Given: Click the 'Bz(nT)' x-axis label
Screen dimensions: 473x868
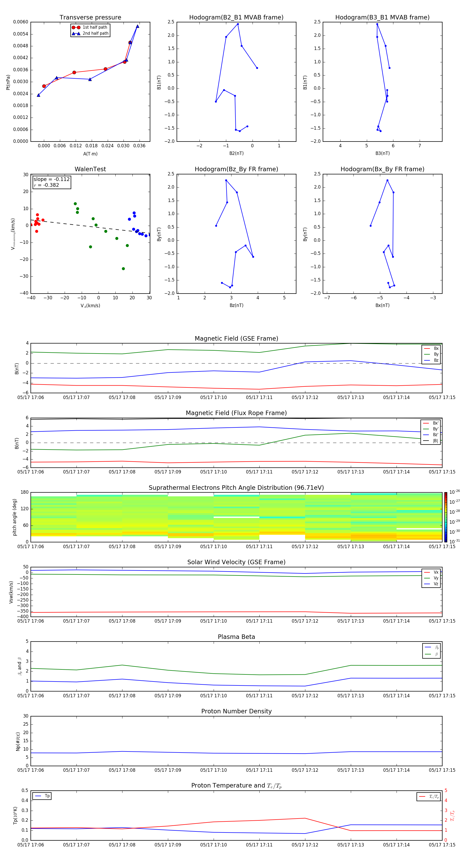Looking at the screenshot, I should click(236, 305).
